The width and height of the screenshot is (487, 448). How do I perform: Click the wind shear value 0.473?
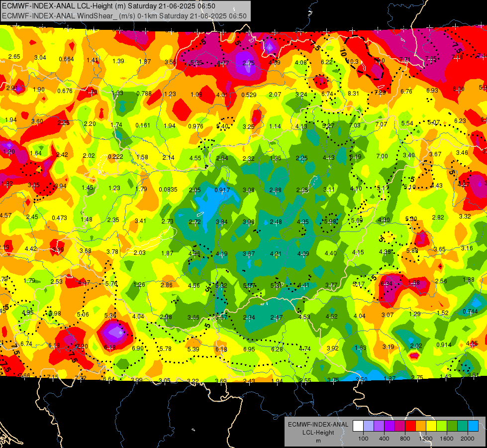pyautogui.click(x=59, y=218)
